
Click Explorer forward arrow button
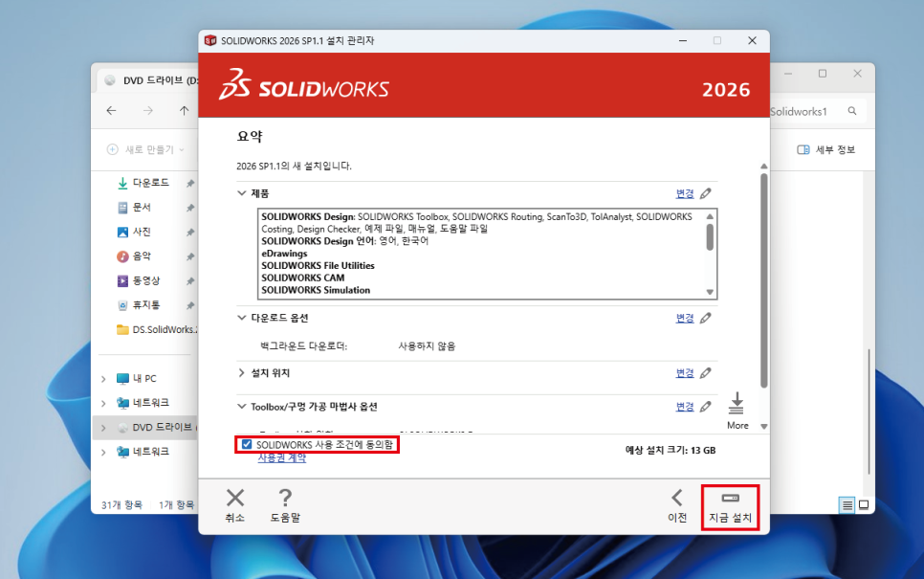coord(148,111)
